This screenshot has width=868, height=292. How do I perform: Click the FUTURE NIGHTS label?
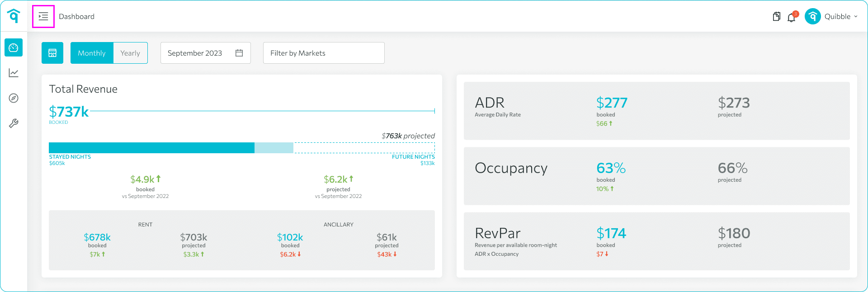(413, 157)
